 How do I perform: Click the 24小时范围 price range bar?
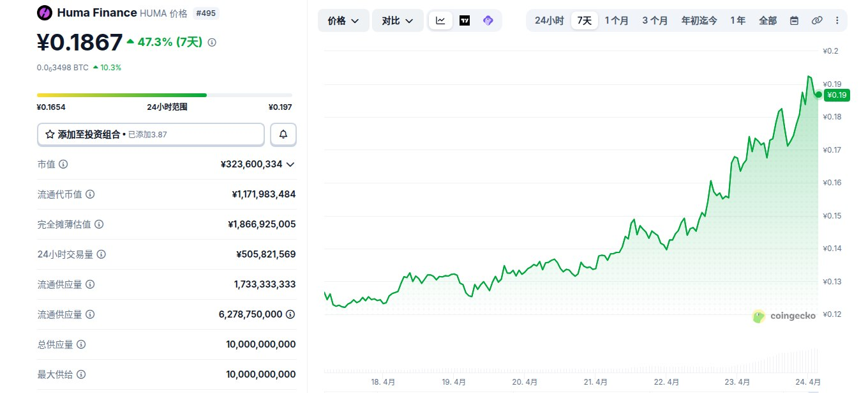[x=165, y=95]
